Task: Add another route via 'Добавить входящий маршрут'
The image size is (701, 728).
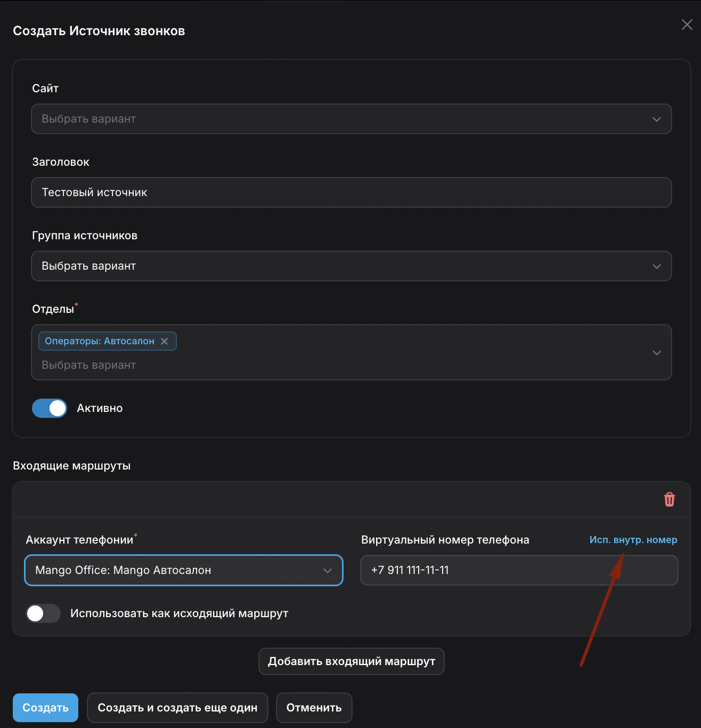Action: click(351, 661)
